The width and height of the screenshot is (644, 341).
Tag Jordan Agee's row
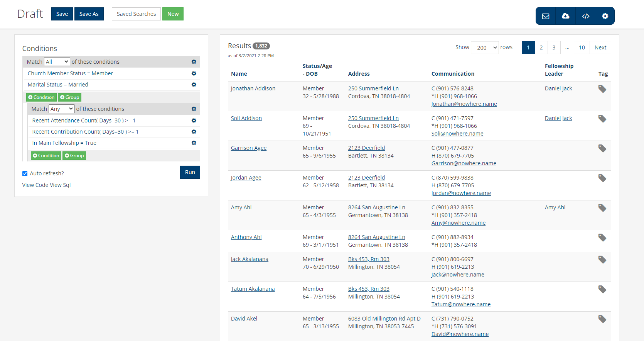click(x=602, y=178)
